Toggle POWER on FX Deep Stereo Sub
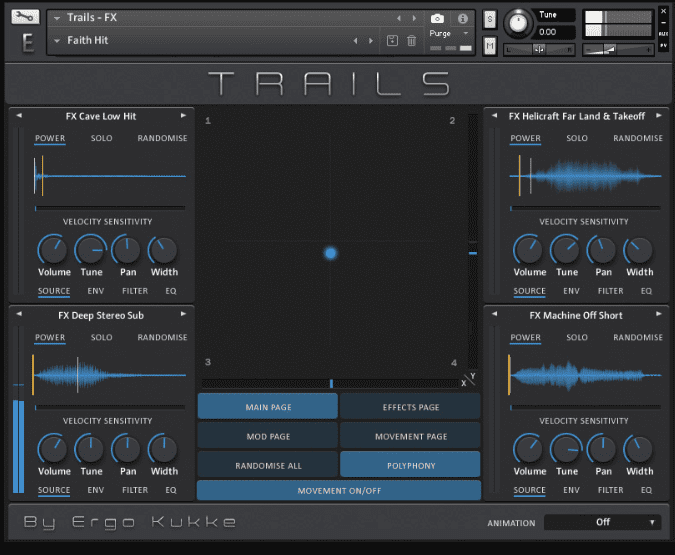This screenshot has width=675, height=555. (50, 338)
